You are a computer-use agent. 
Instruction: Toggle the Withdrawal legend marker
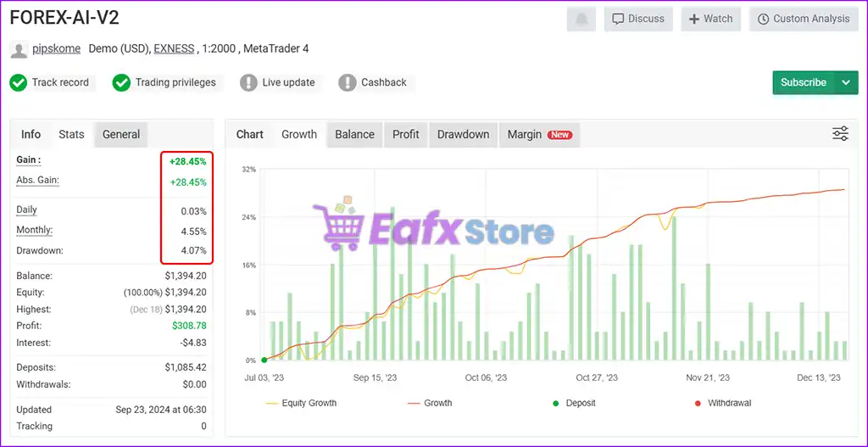(722, 403)
